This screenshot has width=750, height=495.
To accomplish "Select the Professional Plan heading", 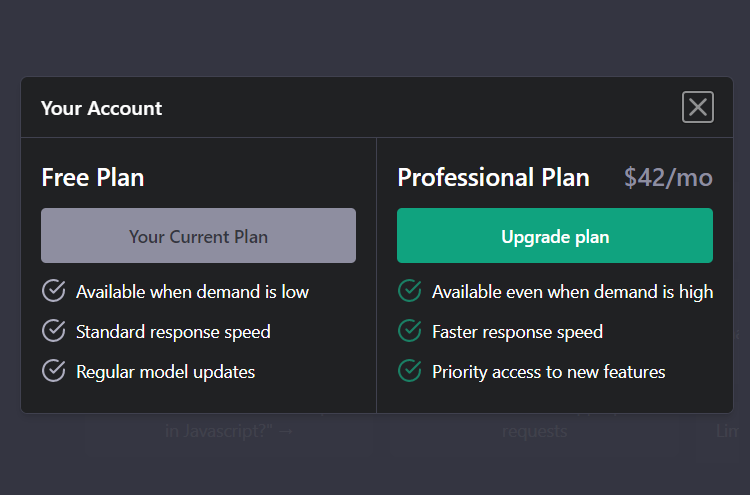I will (x=493, y=178).
